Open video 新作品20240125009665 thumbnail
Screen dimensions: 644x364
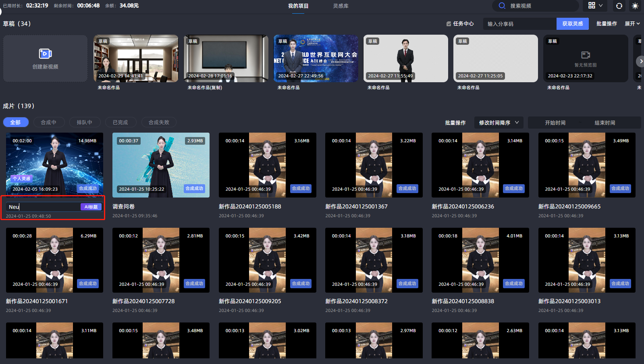(x=587, y=165)
